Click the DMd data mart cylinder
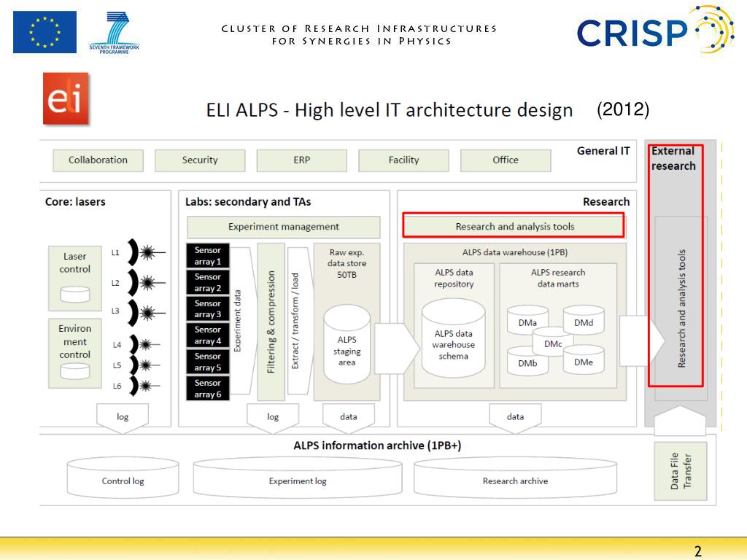The width and height of the screenshot is (747, 560). click(584, 321)
